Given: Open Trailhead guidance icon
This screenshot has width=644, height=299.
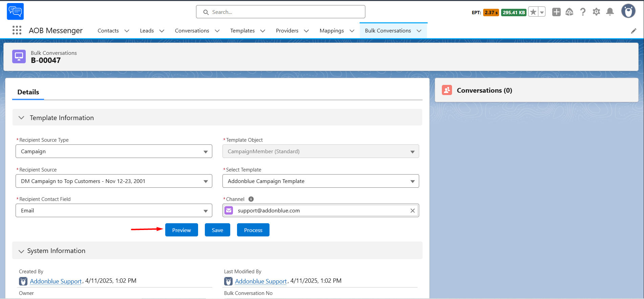Looking at the screenshot, I should [570, 12].
